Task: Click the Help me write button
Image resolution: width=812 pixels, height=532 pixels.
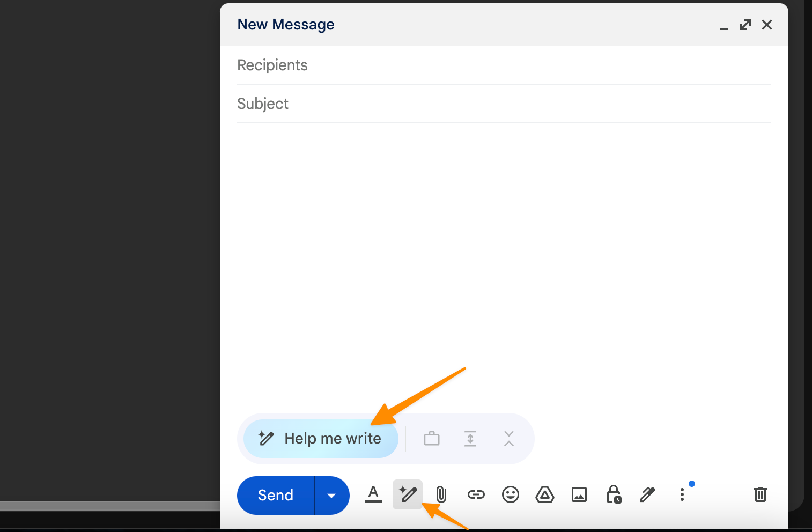Action: (x=321, y=439)
